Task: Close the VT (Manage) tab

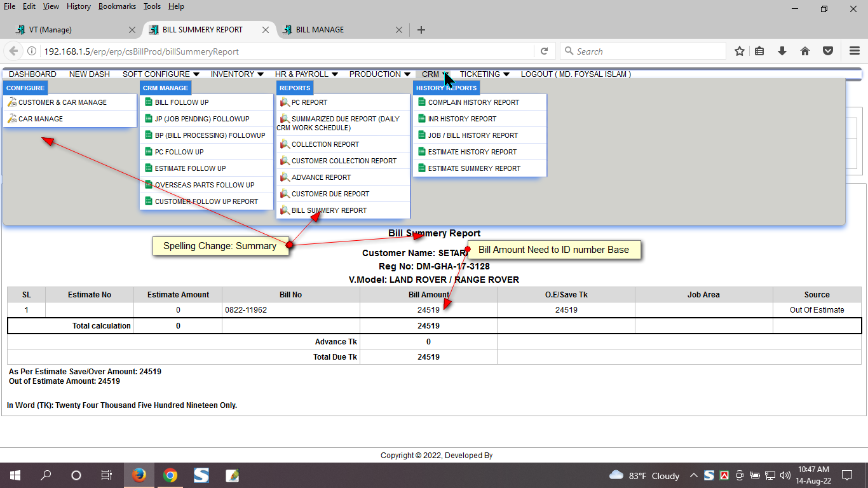Action: 132,30
